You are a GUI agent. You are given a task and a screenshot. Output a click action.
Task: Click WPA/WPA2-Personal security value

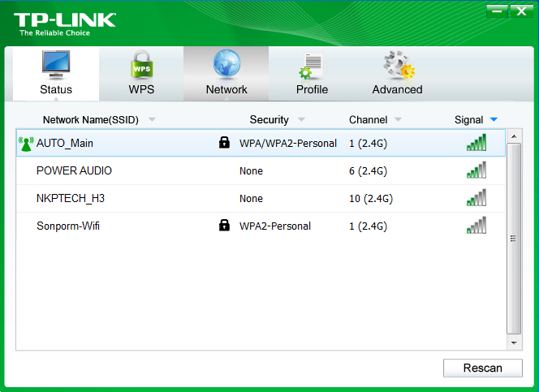[288, 144]
